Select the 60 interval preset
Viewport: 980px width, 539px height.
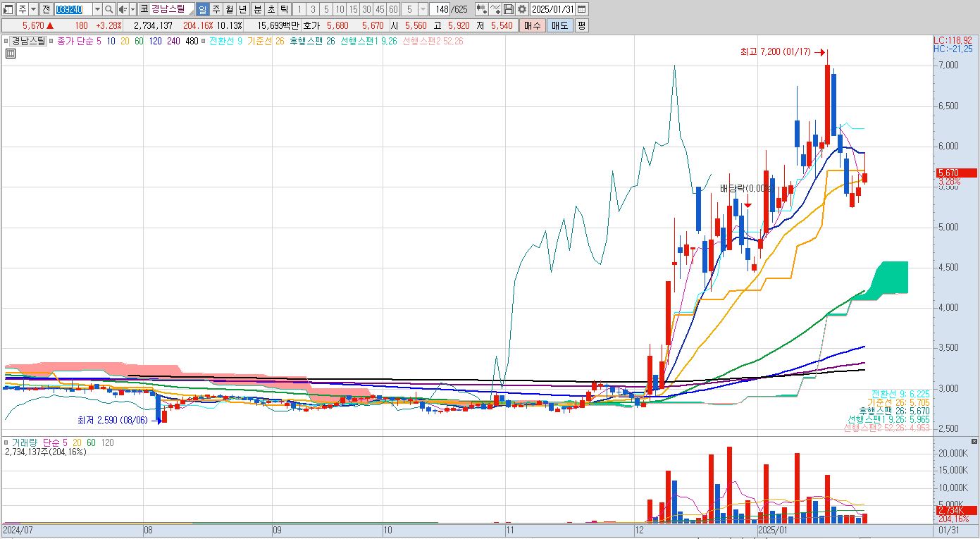point(393,9)
